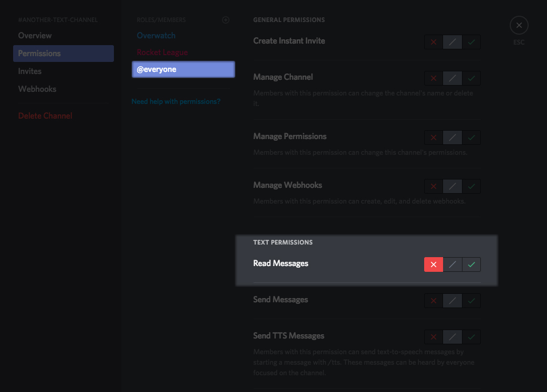The image size is (547, 392).
Task: Click the Read Messages permission label
Action: (x=280, y=263)
